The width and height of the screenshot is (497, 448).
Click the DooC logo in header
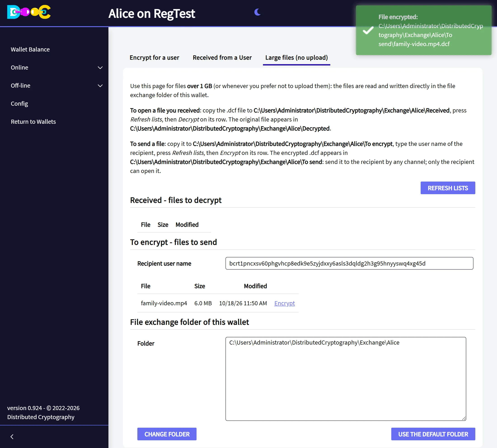tap(29, 12)
